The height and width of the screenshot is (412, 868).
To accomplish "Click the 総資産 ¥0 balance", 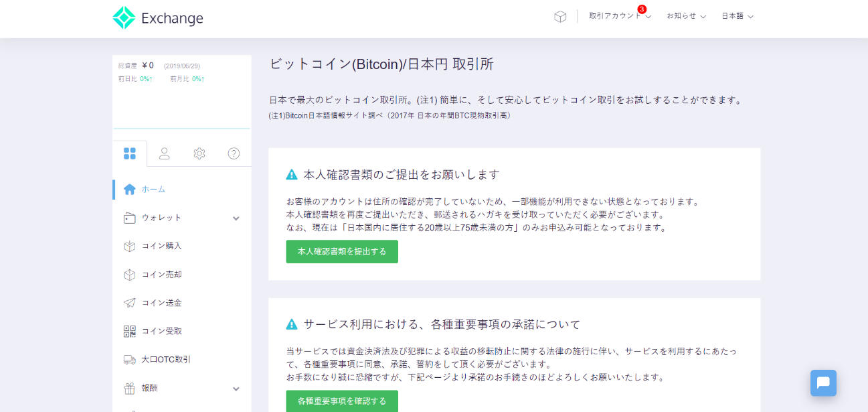I will (136, 66).
